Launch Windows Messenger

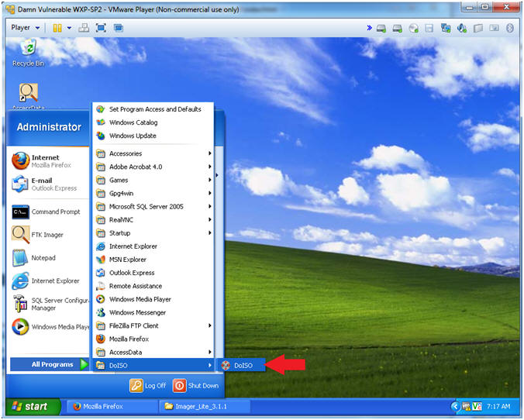153,312
